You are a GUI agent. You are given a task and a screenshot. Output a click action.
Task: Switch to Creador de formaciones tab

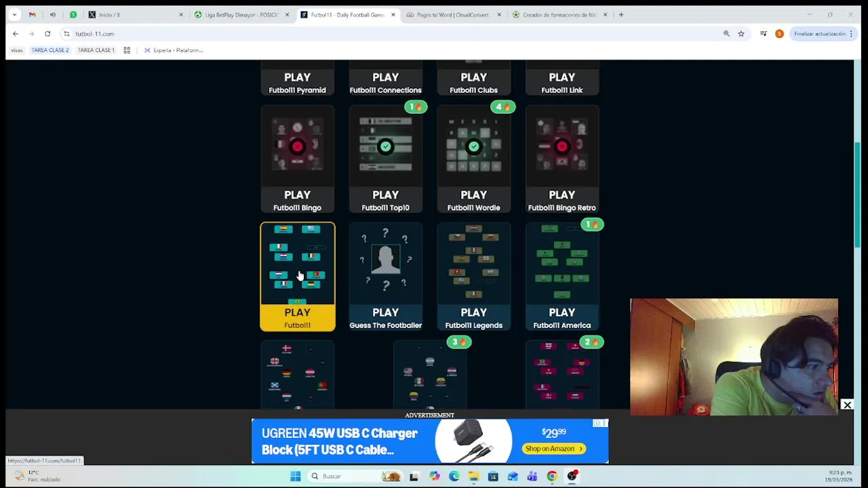[x=559, y=14]
